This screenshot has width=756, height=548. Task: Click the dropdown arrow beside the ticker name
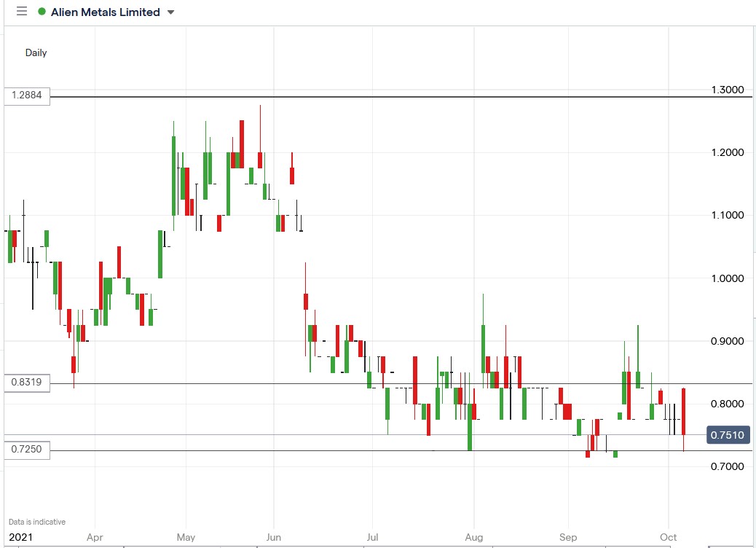click(170, 12)
